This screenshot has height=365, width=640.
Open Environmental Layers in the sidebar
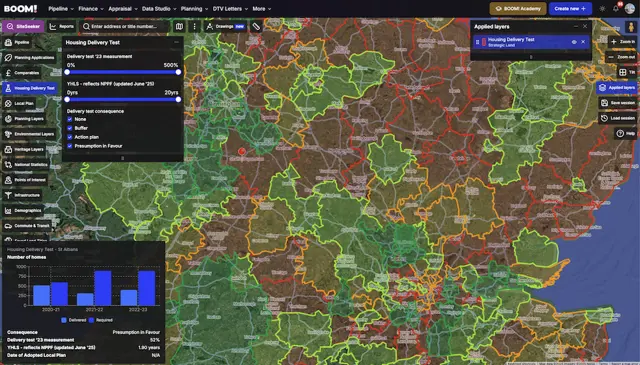tap(29, 134)
